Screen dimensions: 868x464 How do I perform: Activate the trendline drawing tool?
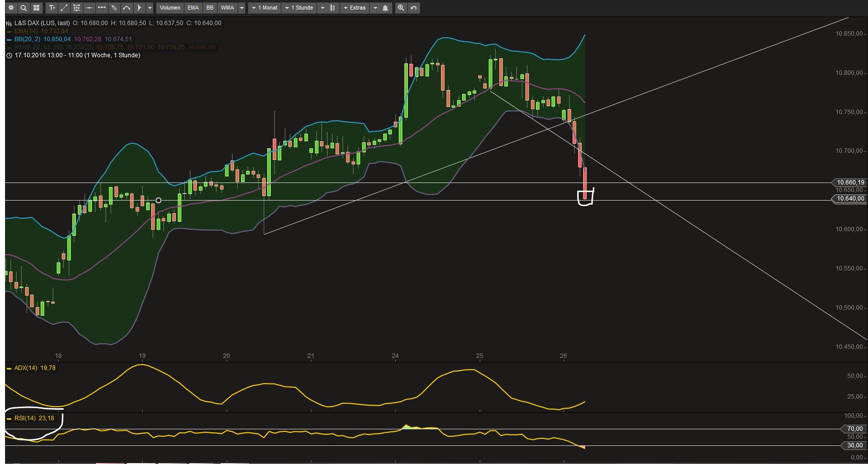(64, 8)
